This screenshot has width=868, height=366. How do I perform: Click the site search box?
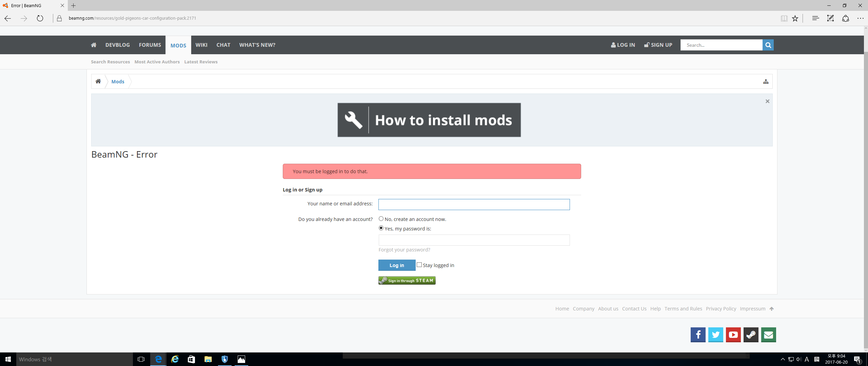(x=721, y=45)
